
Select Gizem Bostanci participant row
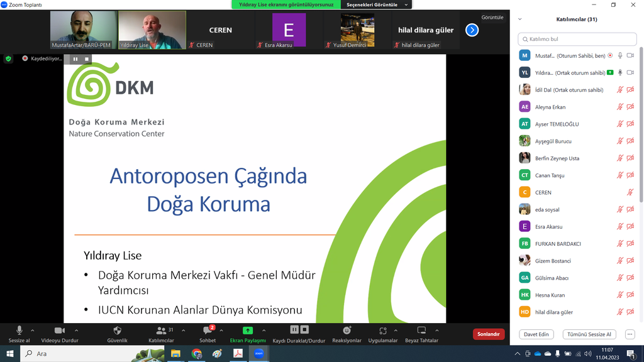point(577,261)
